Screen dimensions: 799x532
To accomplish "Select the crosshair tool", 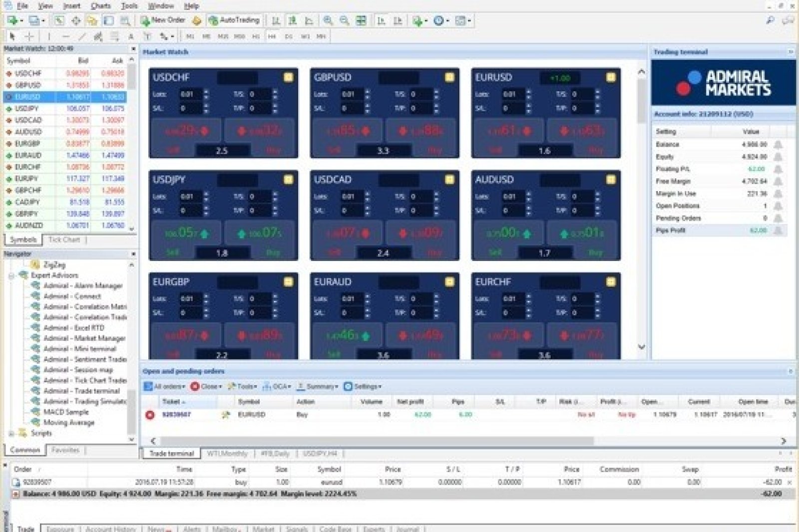I will coord(29,36).
